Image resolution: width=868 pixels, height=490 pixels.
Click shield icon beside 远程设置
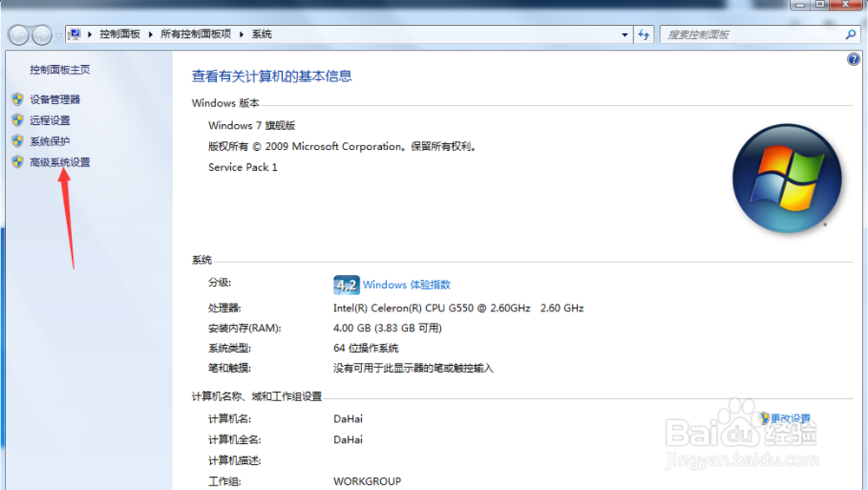pos(17,120)
